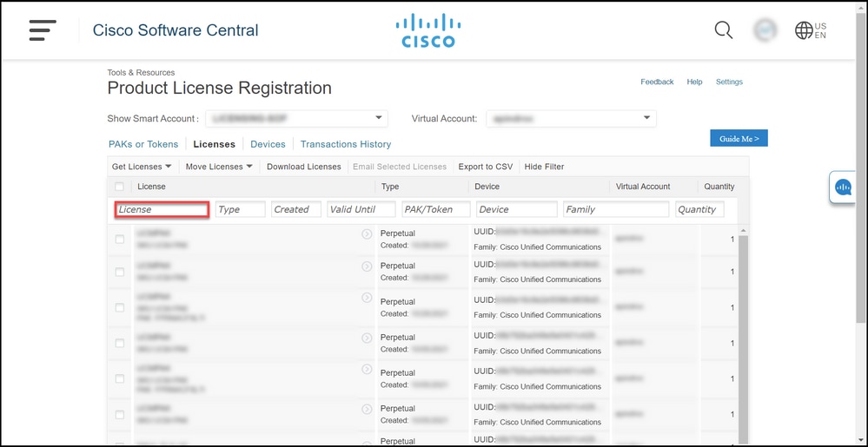Open the Feedback link

(657, 82)
